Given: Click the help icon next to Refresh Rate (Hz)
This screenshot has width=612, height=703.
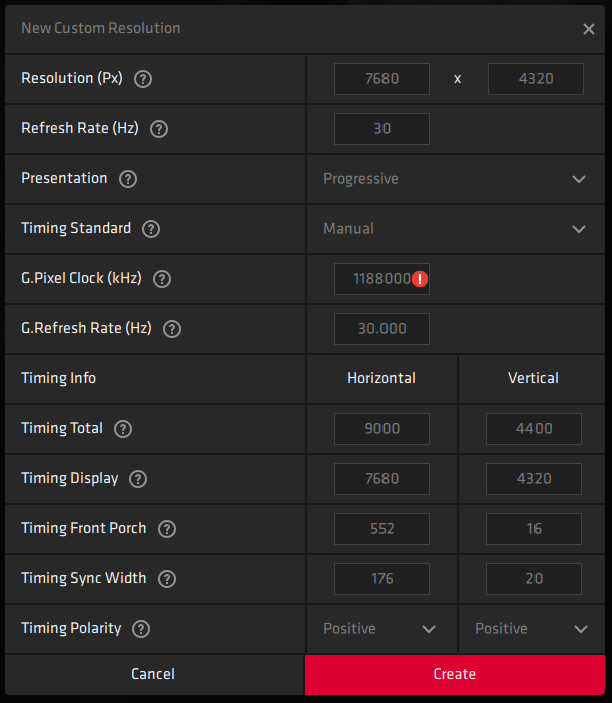Looking at the screenshot, I should coord(159,129).
